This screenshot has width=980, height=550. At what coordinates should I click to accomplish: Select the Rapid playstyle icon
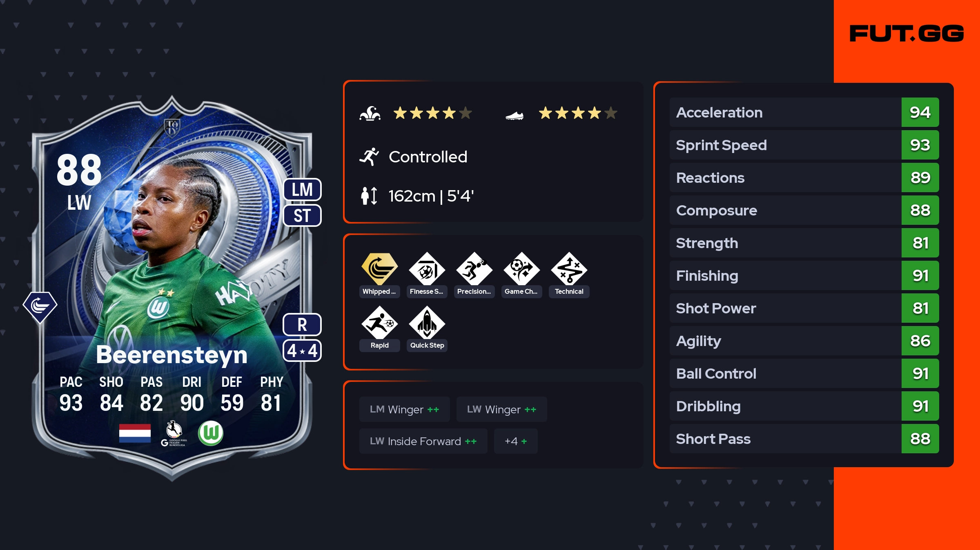(379, 323)
